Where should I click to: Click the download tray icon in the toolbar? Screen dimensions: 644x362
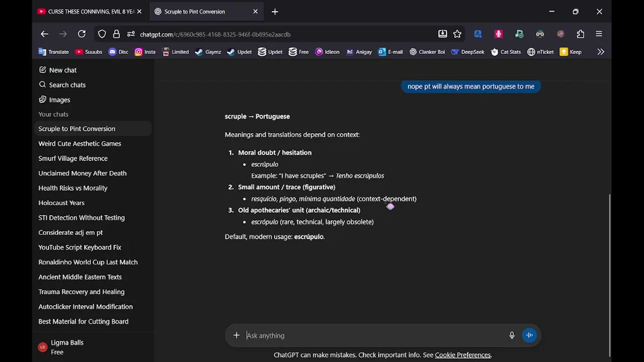(x=443, y=34)
